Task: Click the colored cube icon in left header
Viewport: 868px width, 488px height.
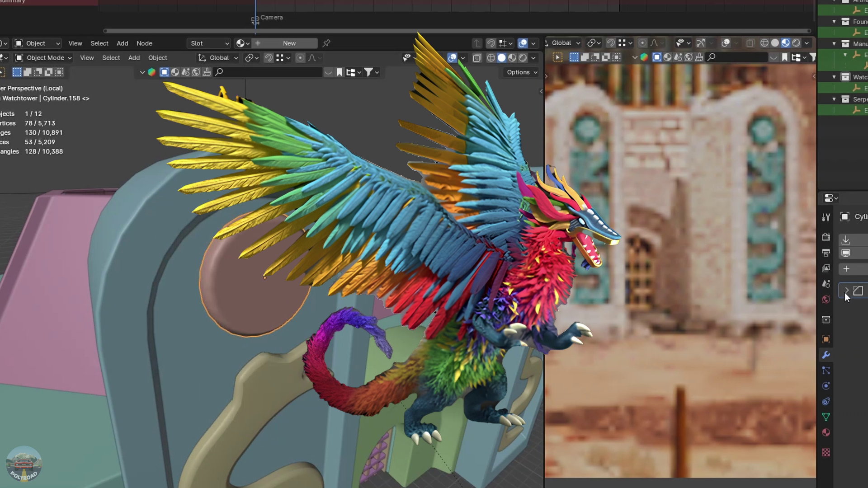Action: click(x=152, y=72)
